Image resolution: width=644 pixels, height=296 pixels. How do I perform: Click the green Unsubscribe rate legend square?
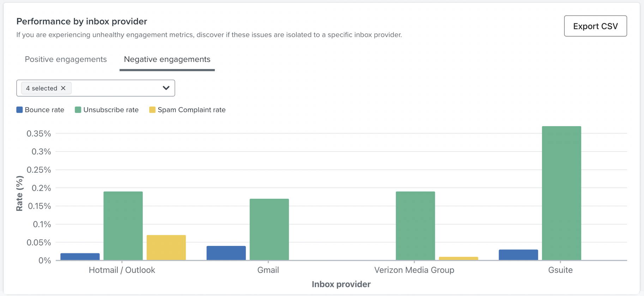tap(77, 110)
